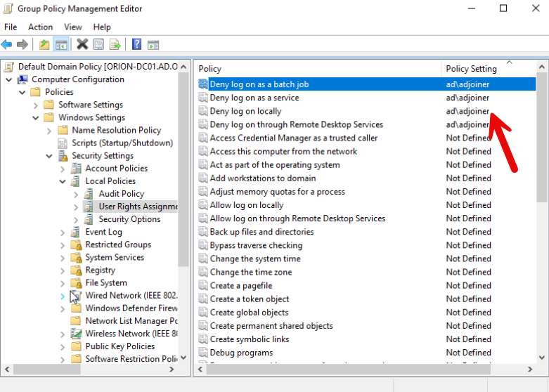The image size is (549, 392).
Task: Open the Help menu
Action: click(x=102, y=27)
